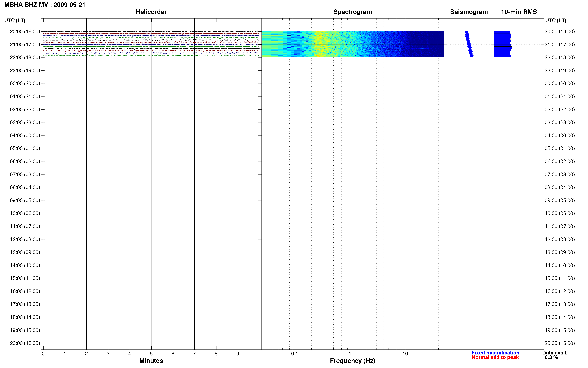The image size is (588, 368).
Task: Click the left 04:00 (00:00) time label
Action: click(25, 135)
